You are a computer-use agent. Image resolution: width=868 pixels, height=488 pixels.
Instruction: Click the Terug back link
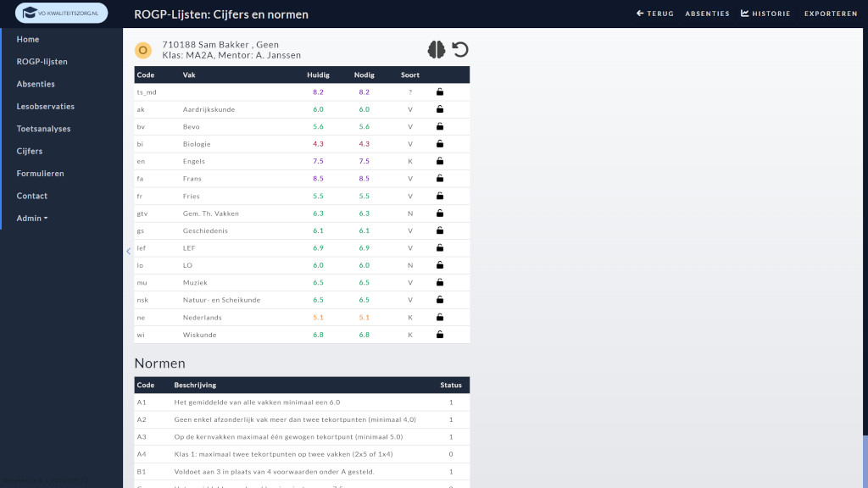coord(655,14)
